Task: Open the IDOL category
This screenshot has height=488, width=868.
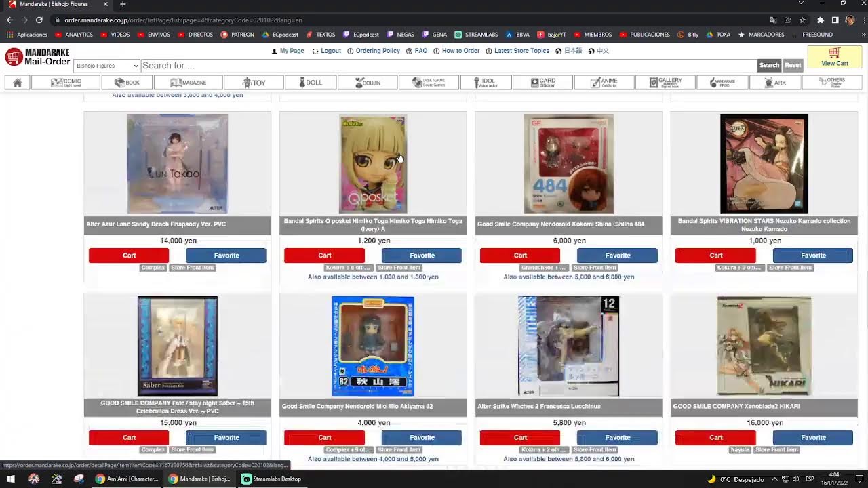Action: coord(486,83)
